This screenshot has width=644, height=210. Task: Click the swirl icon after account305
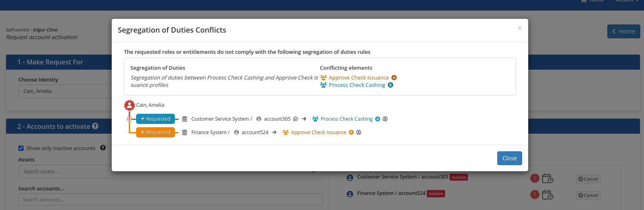pos(296,119)
